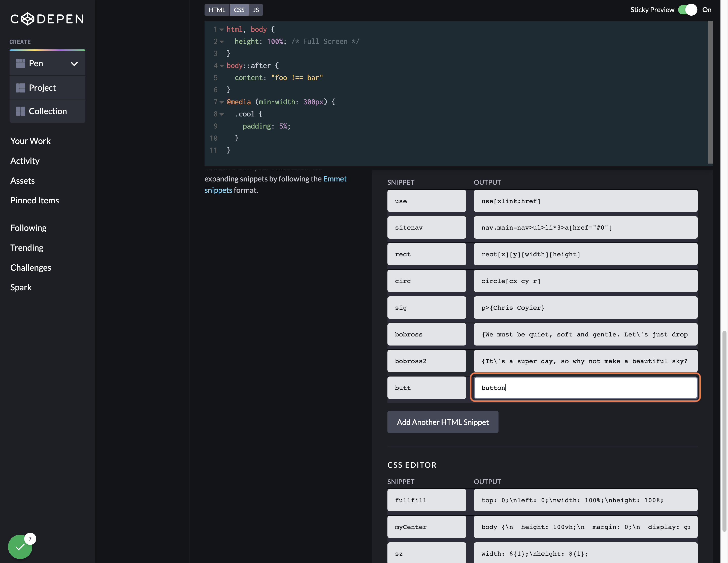Switch to the JS tab
The image size is (728, 563).
256,10
